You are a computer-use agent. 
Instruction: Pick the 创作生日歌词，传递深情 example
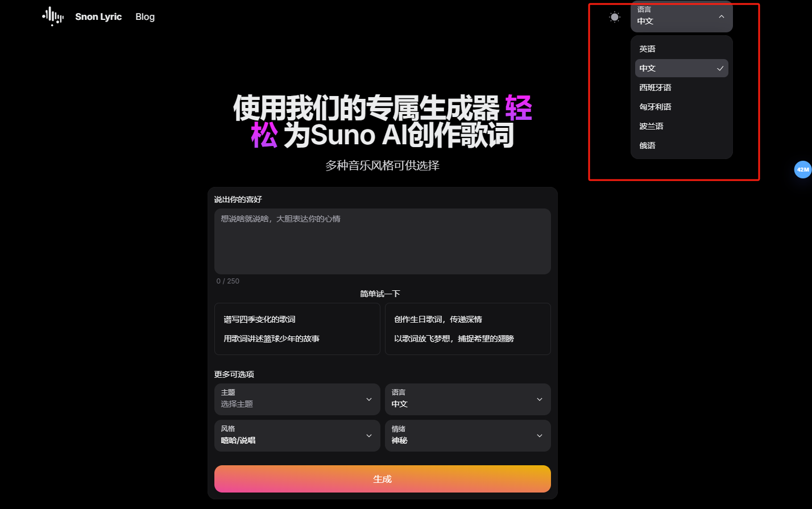(x=438, y=319)
